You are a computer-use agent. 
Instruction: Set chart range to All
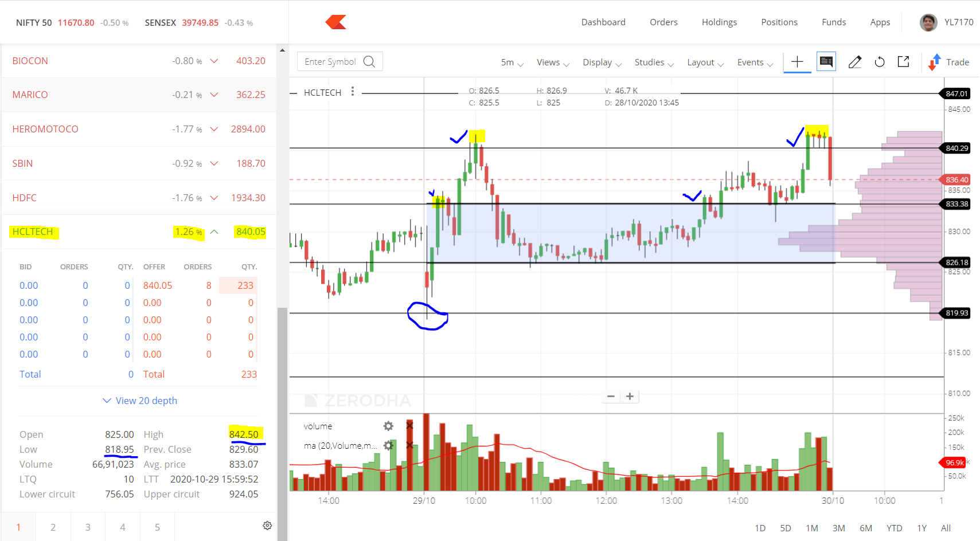click(946, 528)
